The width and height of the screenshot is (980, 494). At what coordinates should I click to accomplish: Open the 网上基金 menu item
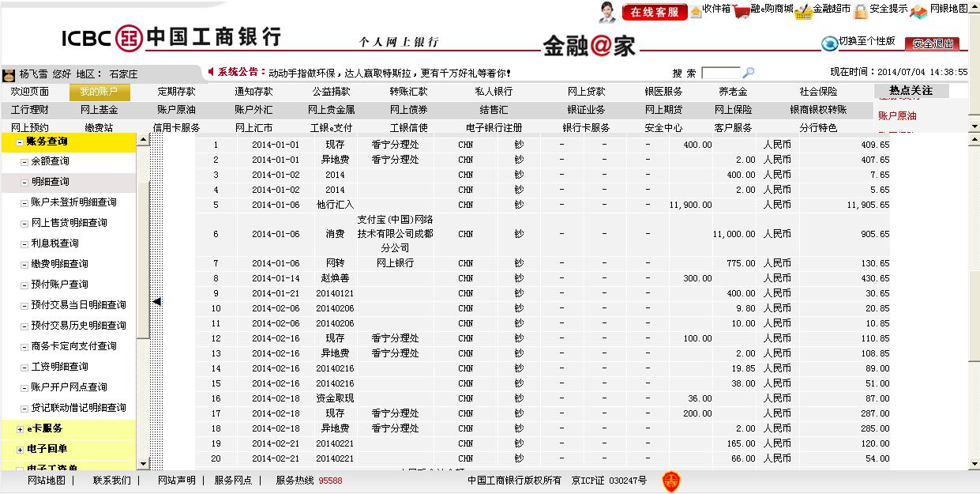[99, 110]
